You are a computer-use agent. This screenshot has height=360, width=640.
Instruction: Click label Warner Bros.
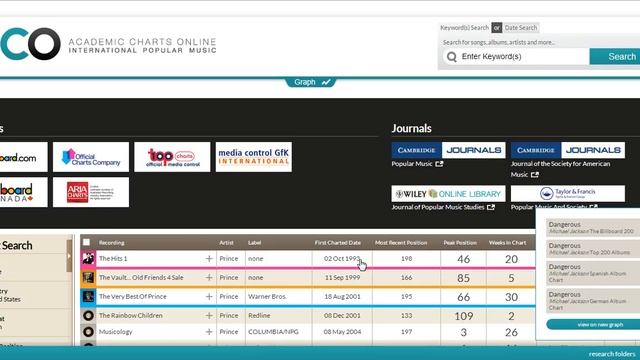(x=267, y=297)
